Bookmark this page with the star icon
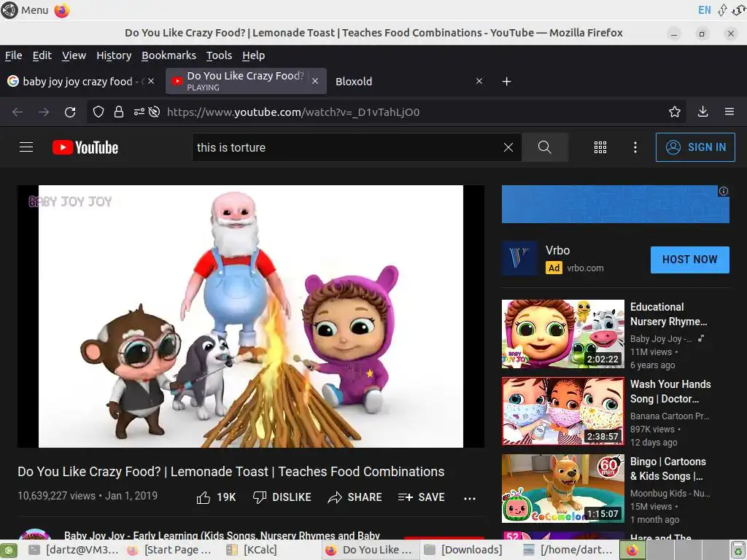 (x=675, y=112)
